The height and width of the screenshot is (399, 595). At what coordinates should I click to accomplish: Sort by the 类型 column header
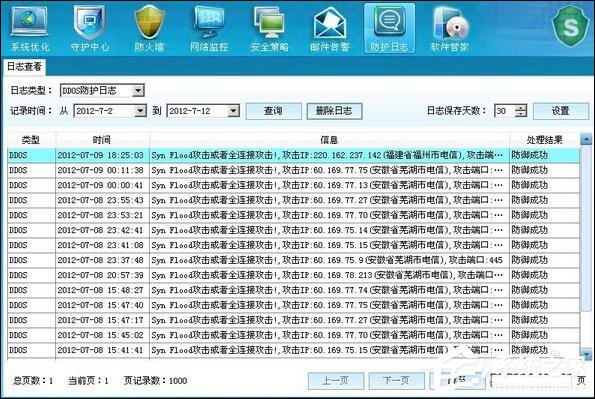point(31,140)
